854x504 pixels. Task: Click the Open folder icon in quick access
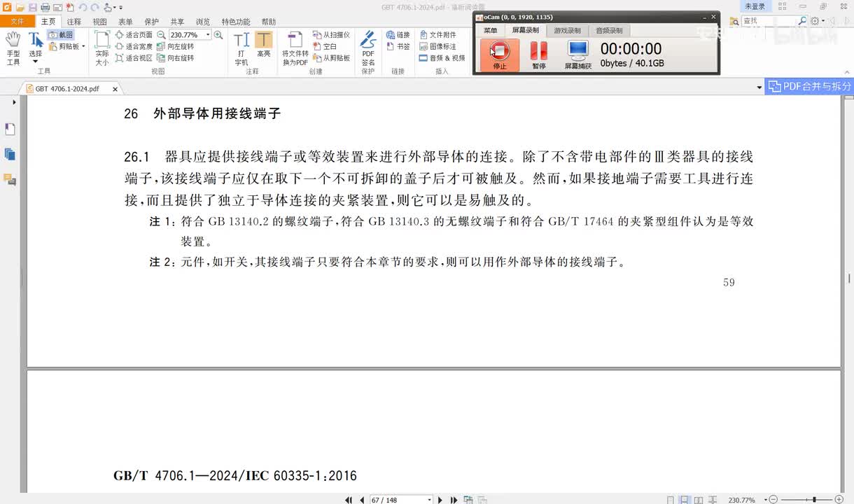tap(21, 7)
